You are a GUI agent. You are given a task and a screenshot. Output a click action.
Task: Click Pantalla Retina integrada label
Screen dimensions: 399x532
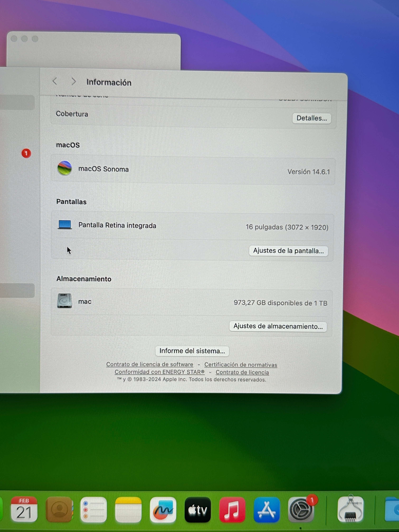117,225
